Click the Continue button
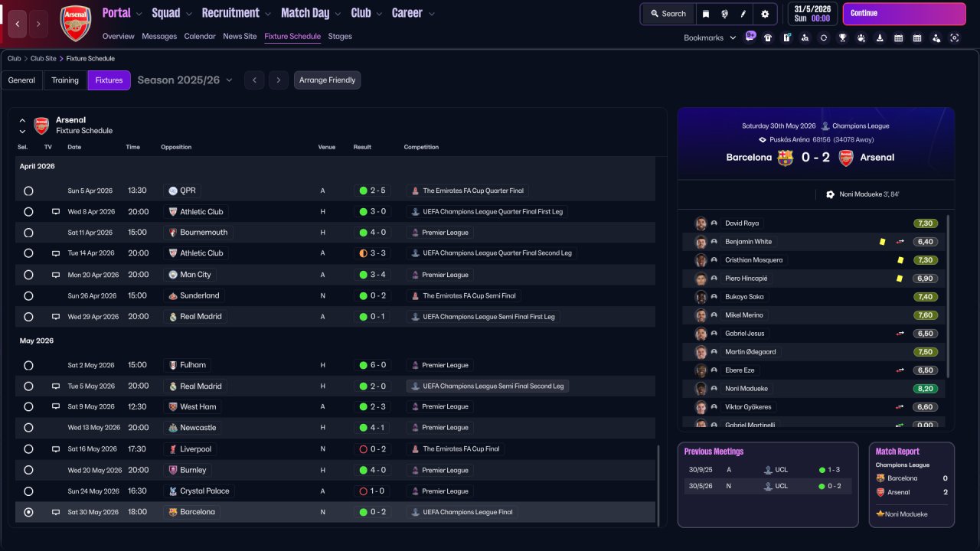 (x=904, y=14)
